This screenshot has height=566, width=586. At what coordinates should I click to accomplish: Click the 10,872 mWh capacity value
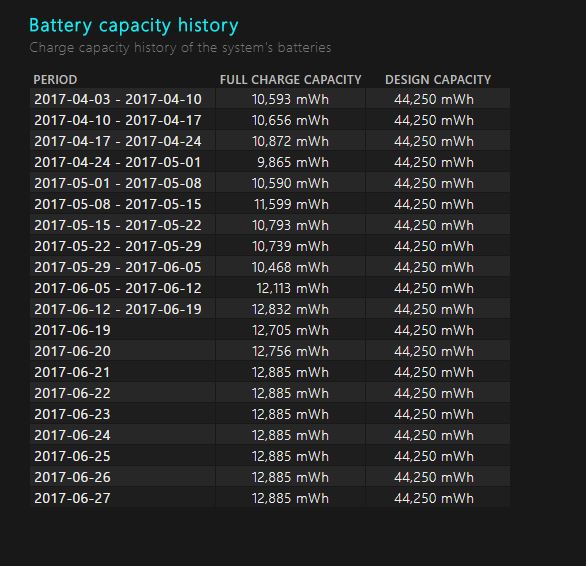[x=290, y=141]
